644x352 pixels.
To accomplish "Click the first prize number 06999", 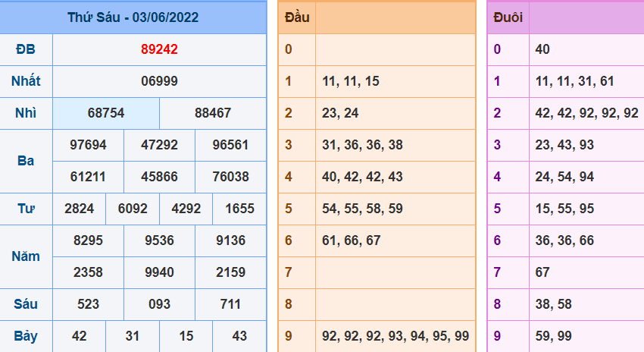I will 159,81.
